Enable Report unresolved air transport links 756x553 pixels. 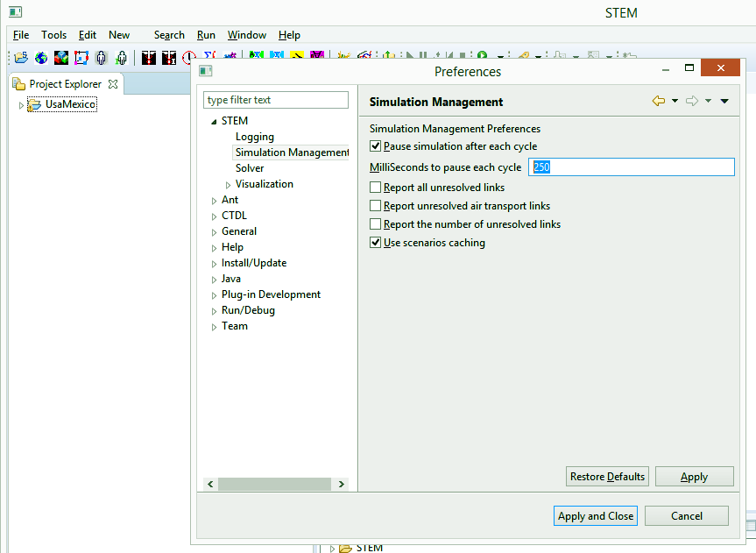click(x=375, y=206)
